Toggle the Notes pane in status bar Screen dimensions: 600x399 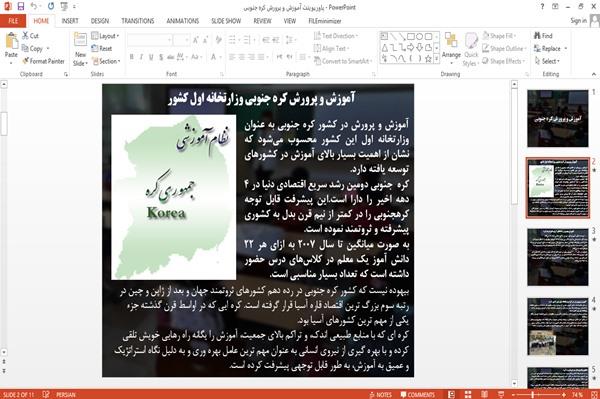(x=380, y=395)
